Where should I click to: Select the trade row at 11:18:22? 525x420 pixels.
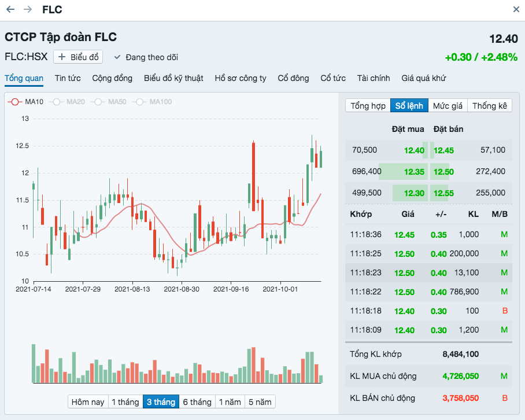[x=428, y=292]
